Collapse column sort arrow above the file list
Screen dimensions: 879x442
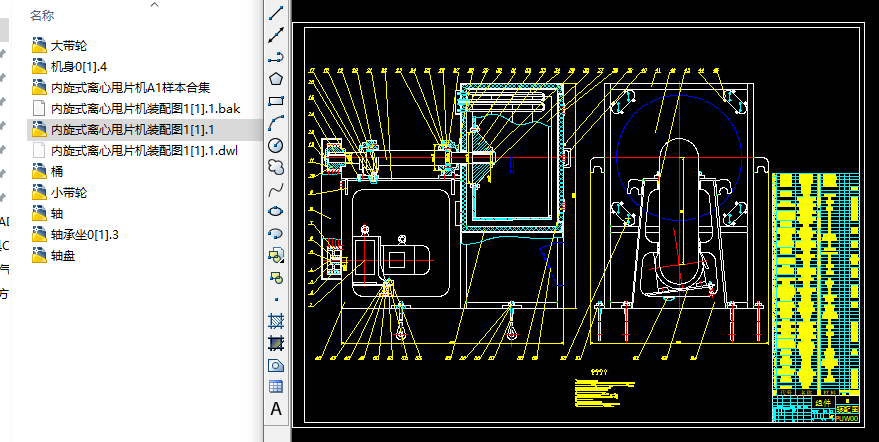tap(153, 5)
